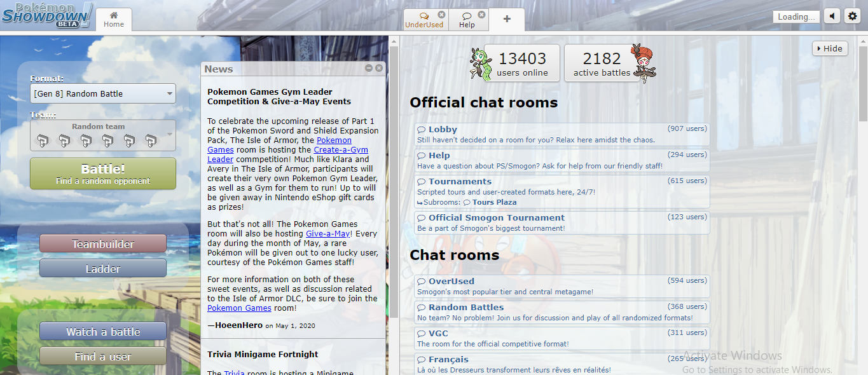
Task: Join the Help chat room
Action: pyautogui.click(x=562, y=160)
